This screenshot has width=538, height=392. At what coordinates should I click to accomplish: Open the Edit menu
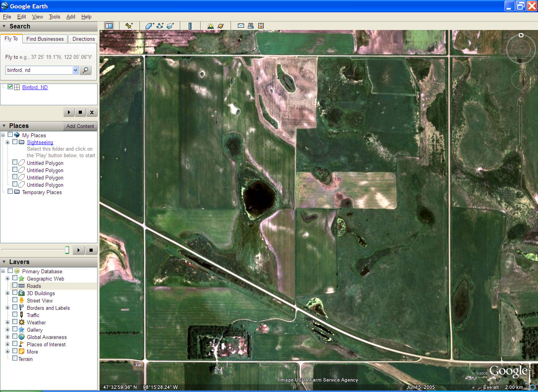(x=22, y=17)
